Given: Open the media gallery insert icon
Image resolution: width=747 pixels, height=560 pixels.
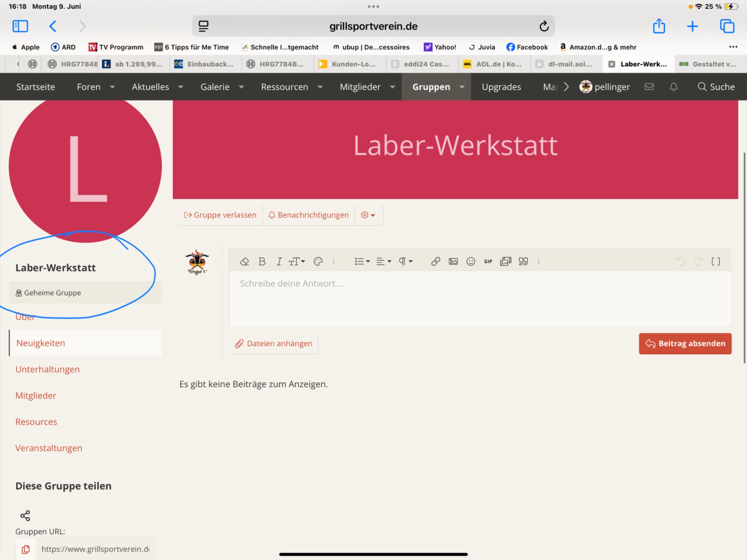Looking at the screenshot, I should pyautogui.click(x=506, y=262).
